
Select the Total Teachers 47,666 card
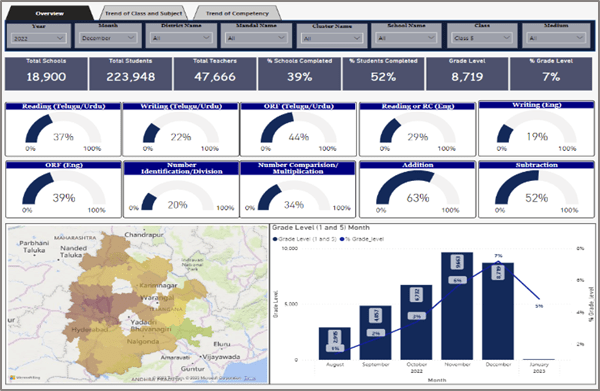pyautogui.click(x=215, y=74)
